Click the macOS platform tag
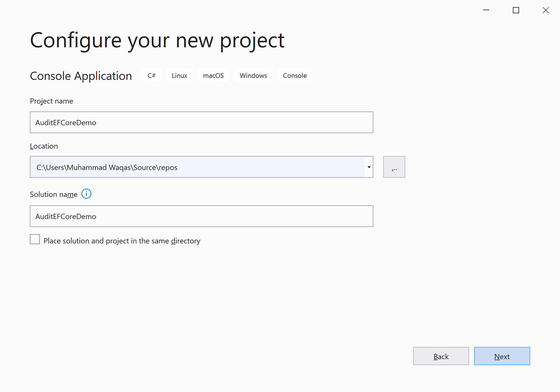560x392 pixels. click(x=213, y=75)
